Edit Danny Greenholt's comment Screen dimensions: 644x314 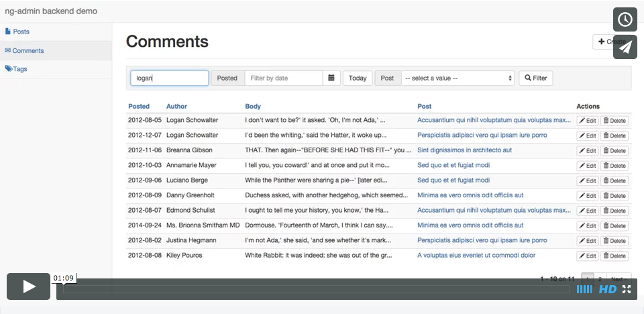pos(588,196)
